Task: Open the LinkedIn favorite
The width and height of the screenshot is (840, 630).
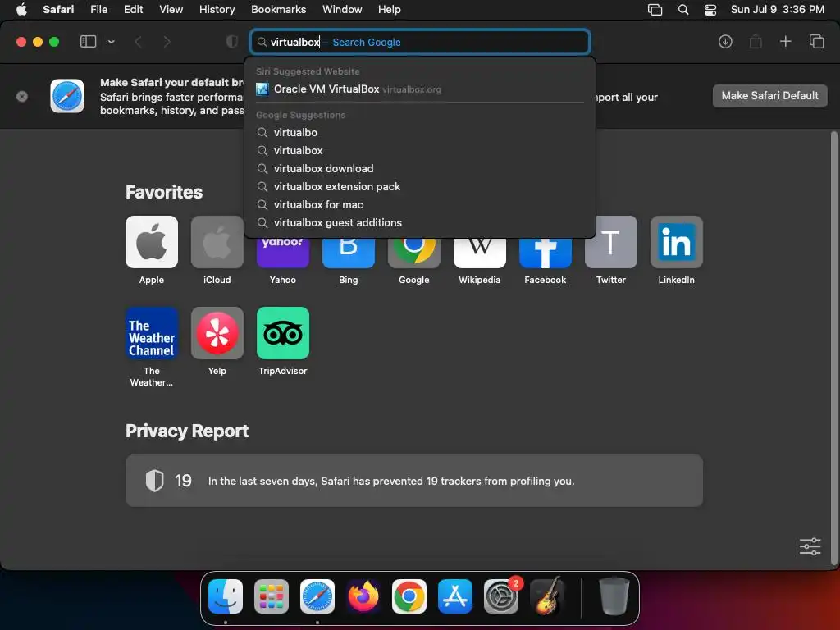Action: (x=677, y=242)
